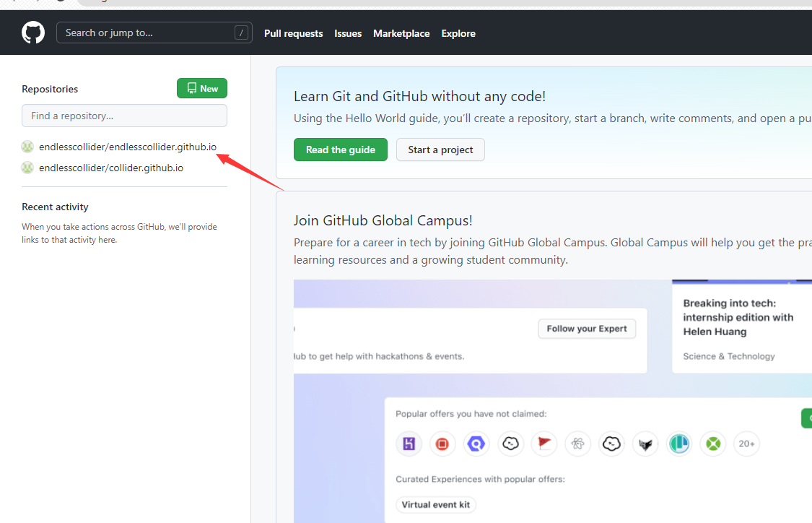Image resolution: width=812 pixels, height=523 pixels.
Task: Open Issues in the top navigation
Action: point(348,33)
